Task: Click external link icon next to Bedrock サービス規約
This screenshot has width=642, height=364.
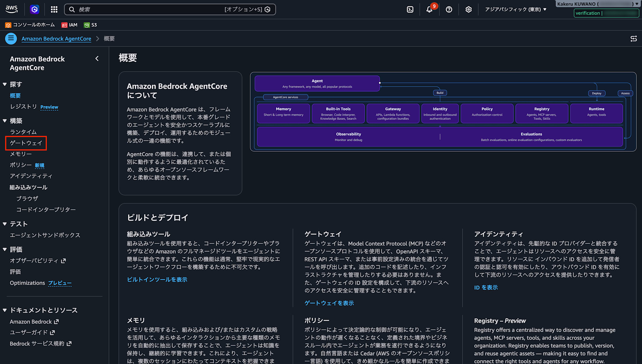Action: coord(69,343)
